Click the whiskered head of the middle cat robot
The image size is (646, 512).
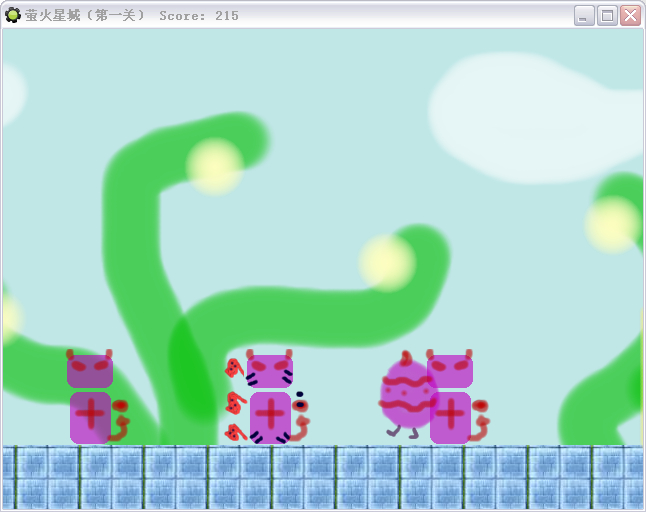coord(270,369)
